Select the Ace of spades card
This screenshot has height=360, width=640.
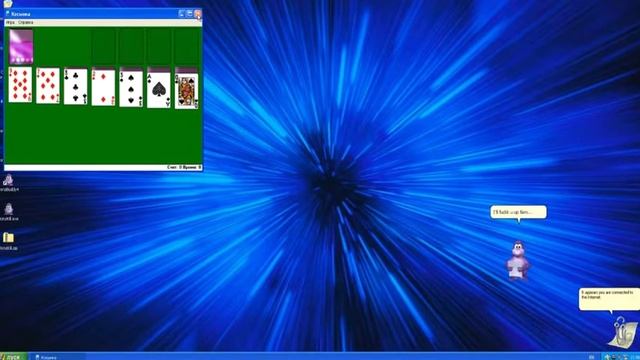tap(159, 90)
